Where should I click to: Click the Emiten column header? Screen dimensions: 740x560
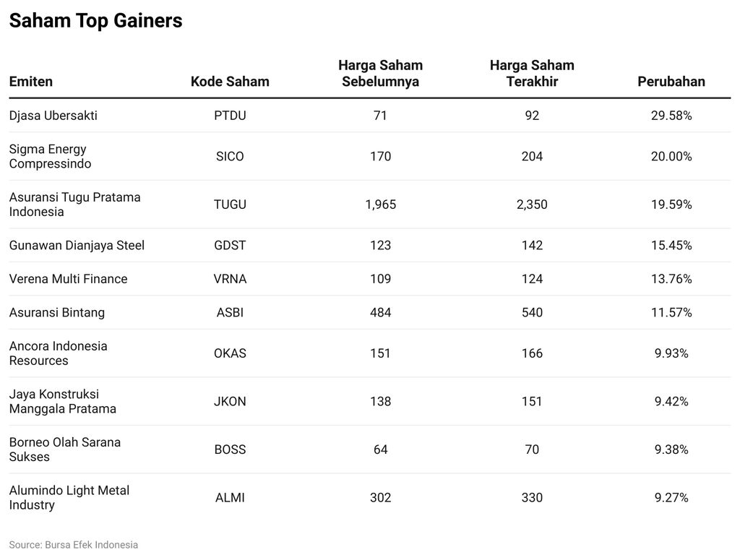click(31, 82)
